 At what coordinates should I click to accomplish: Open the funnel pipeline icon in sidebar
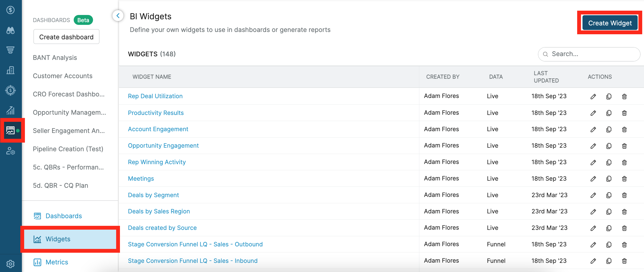pos(10,50)
